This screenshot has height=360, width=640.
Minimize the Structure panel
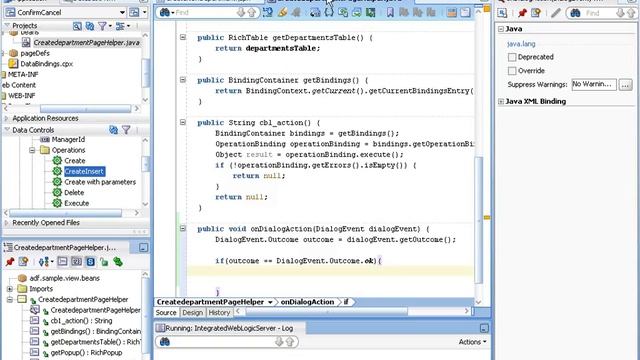click(143, 247)
